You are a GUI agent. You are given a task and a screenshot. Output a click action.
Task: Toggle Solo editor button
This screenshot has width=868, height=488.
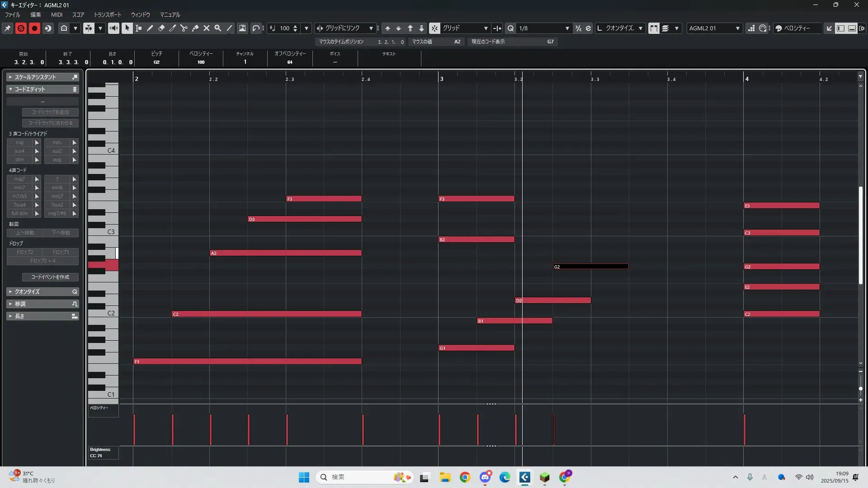[21, 28]
